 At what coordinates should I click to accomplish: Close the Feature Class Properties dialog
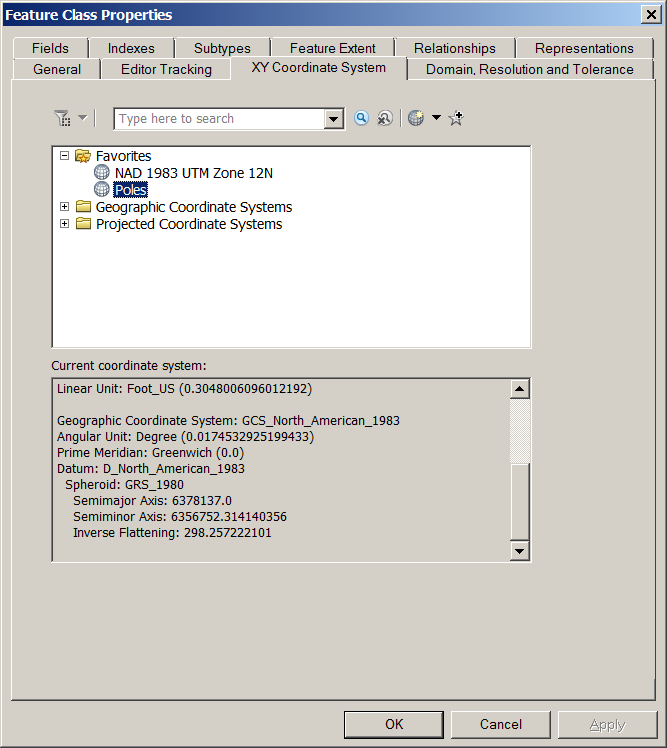[x=651, y=14]
